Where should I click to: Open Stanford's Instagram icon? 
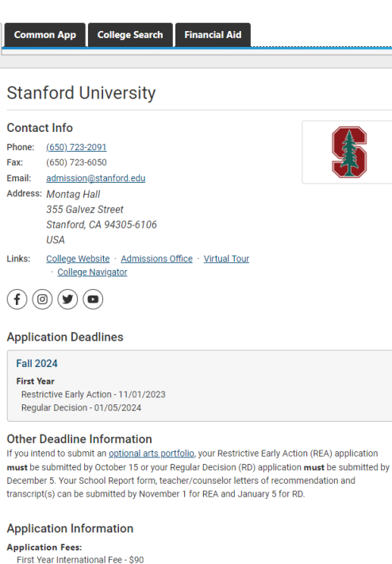tap(42, 299)
